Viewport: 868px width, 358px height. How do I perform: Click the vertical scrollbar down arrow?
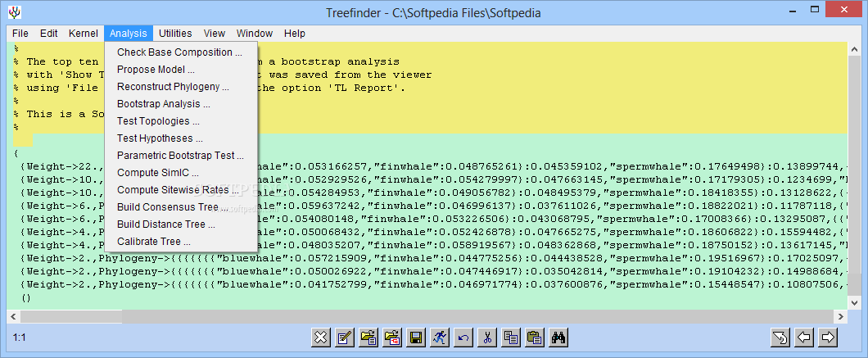(x=854, y=302)
